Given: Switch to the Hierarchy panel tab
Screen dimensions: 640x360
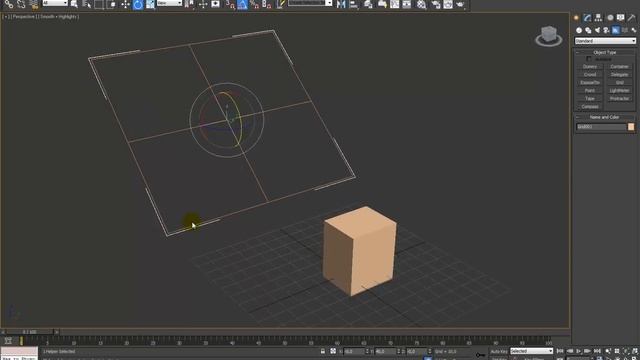Looking at the screenshot, I should tap(598, 18).
